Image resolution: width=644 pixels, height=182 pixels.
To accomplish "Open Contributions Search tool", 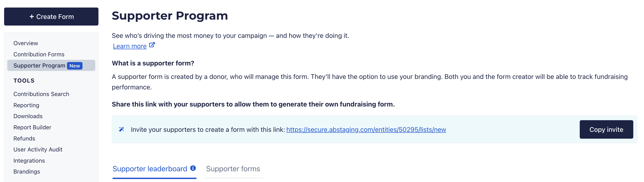I will [41, 94].
